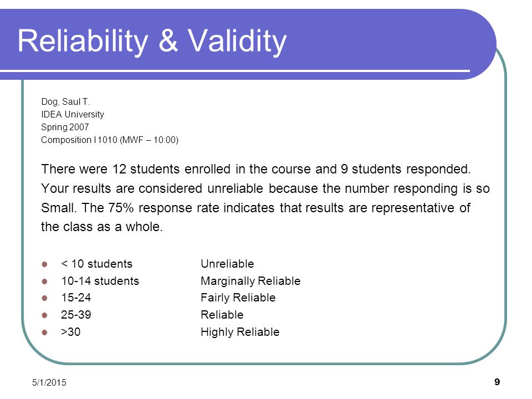Select the instructor name Dog, Saul T.

65,102
